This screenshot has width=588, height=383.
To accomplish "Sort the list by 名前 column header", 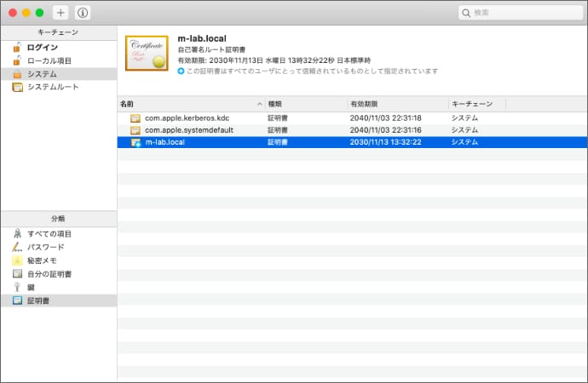I will (x=189, y=103).
